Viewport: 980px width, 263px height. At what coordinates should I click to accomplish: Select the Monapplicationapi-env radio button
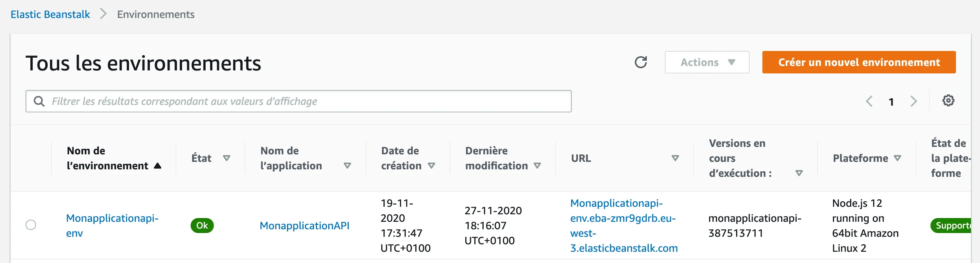click(31, 225)
